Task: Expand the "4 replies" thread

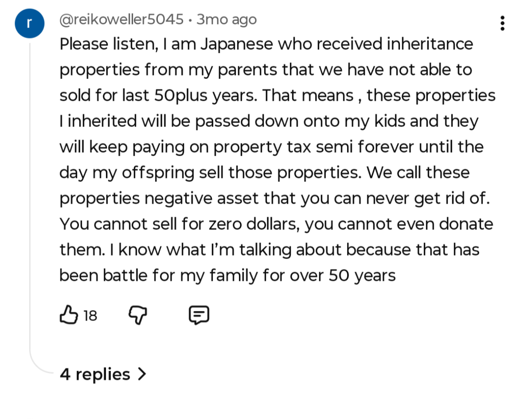Action: coord(95,374)
